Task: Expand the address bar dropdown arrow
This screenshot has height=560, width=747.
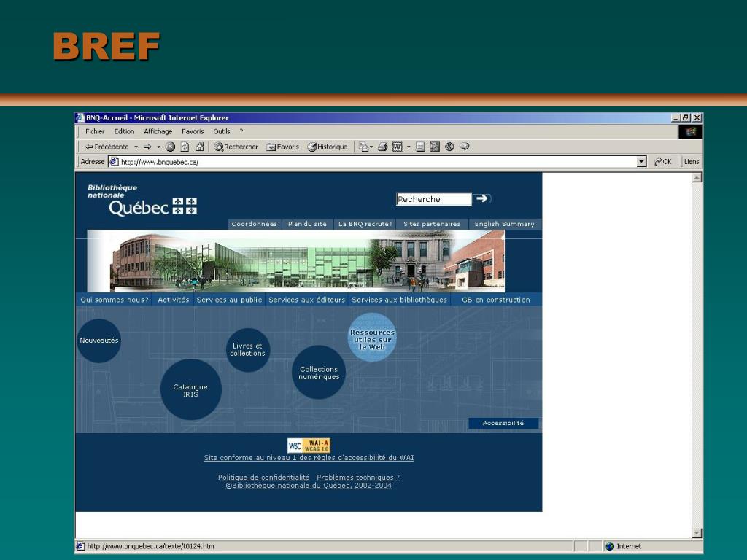Action: coord(641,162)
